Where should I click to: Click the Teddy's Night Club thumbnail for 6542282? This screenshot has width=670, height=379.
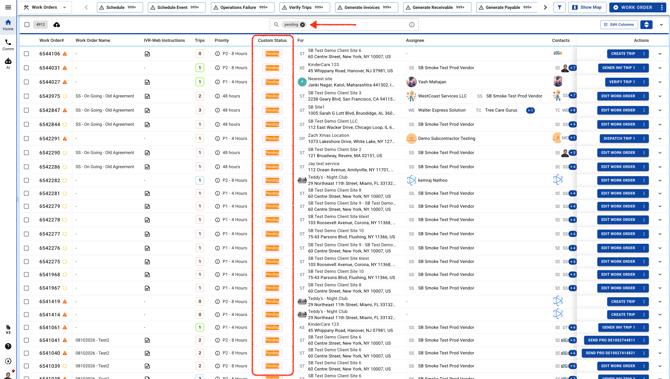pos(302,180)
